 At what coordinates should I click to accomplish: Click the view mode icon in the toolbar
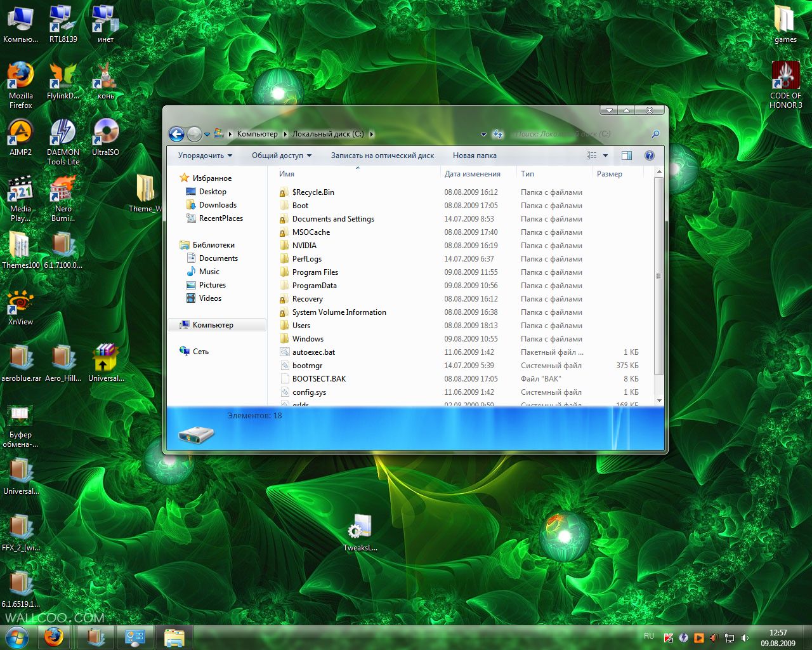pyautogui.click(x=592, y=156)
